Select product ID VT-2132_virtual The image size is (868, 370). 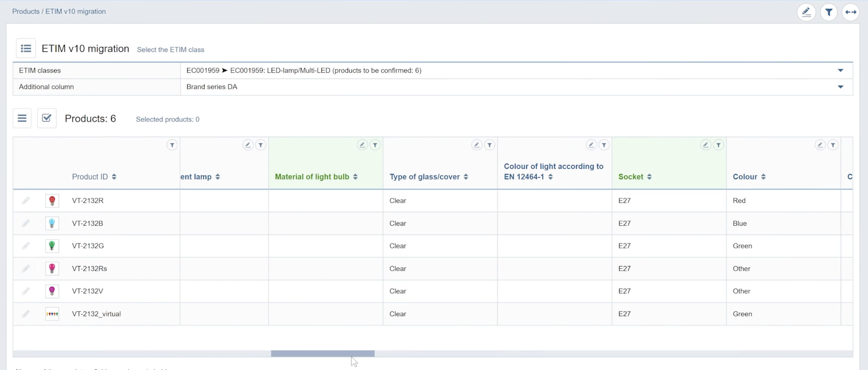click(96, 314)
